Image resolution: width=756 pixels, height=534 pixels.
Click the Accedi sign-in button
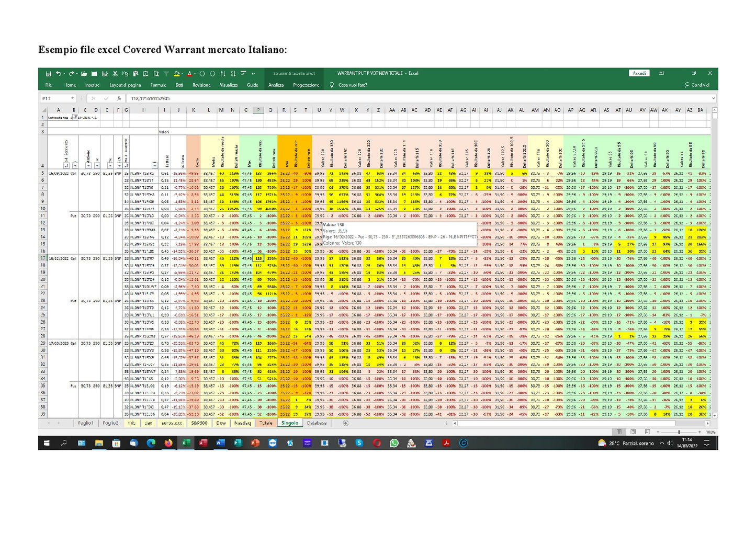639,73
